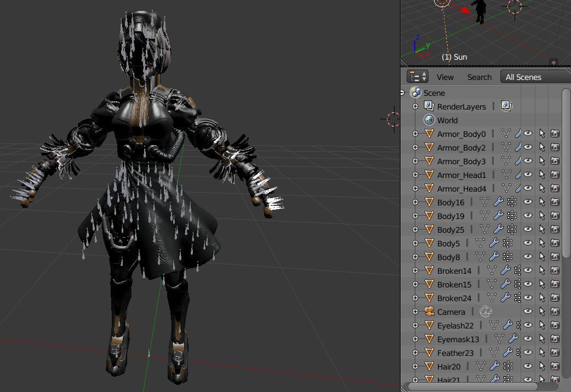Expand the Camera object
This screenshot has height=392, width=571.
click(x=415, y=312)
